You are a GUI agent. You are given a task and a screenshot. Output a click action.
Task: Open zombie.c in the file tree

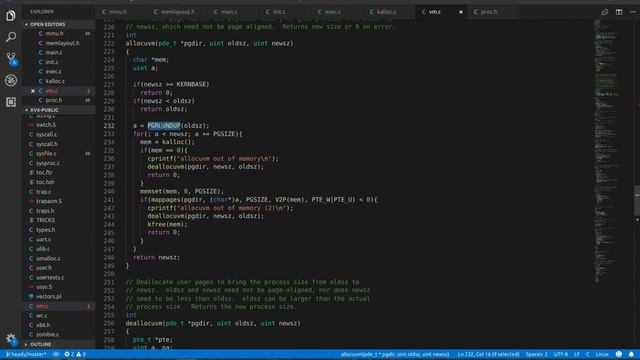coord(59,334)
